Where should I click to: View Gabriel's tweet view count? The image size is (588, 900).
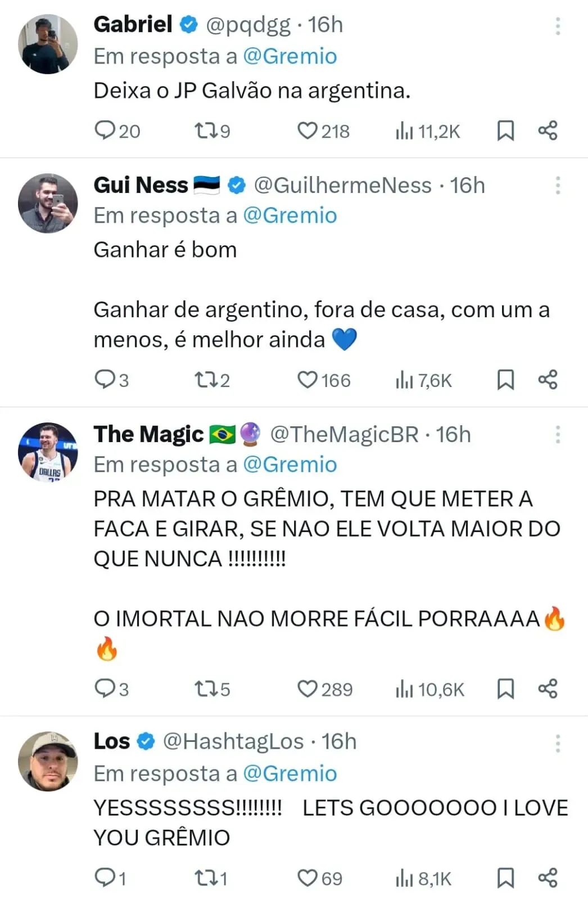(428, 131)
